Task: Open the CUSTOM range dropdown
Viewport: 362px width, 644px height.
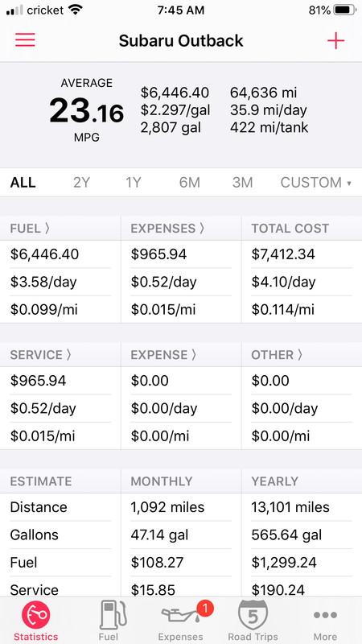Action: click(315, 183)
